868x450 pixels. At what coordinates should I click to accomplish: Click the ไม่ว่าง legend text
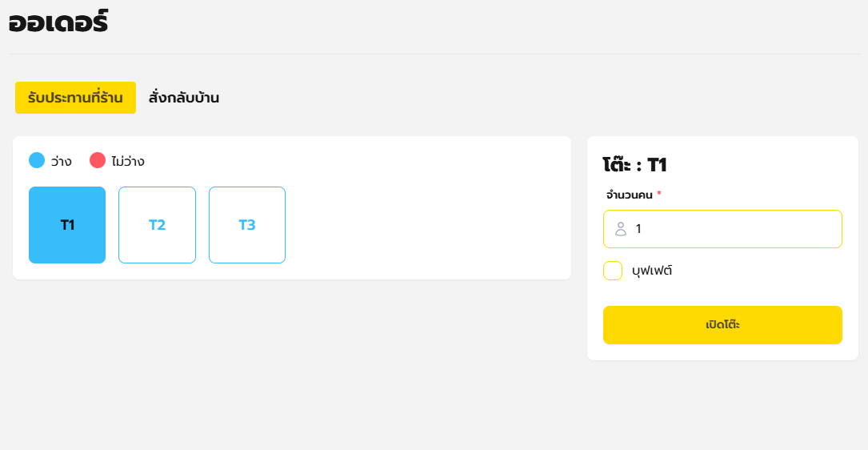tap(128, 161)
